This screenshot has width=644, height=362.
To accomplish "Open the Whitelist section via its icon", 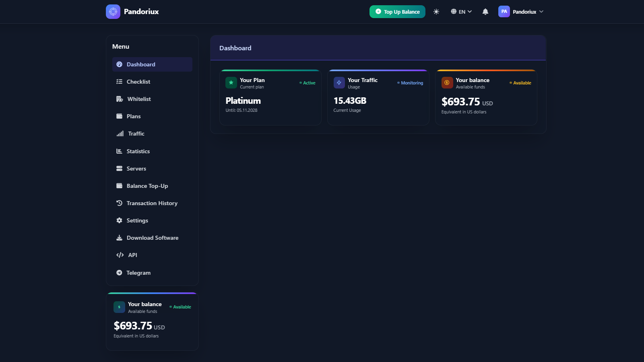I will pos(119,99).
